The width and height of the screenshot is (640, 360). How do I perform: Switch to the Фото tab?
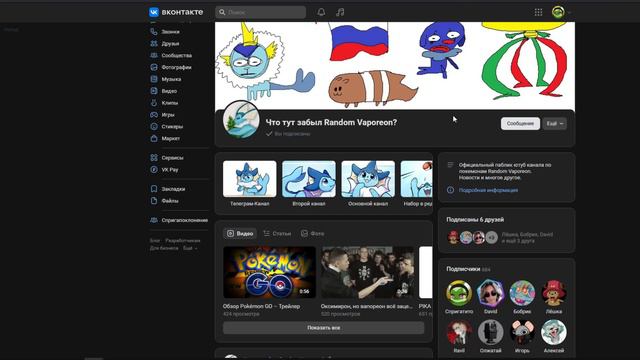click(x=312, y=233)
